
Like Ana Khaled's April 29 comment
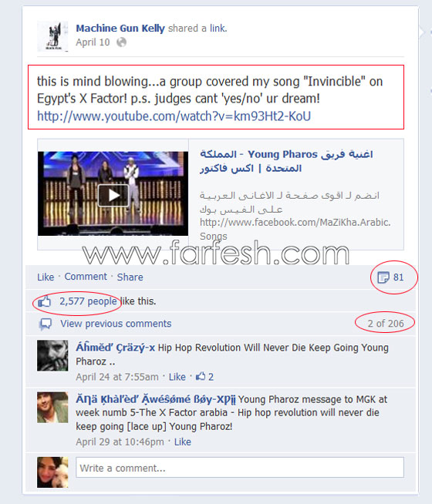[183, 442]
